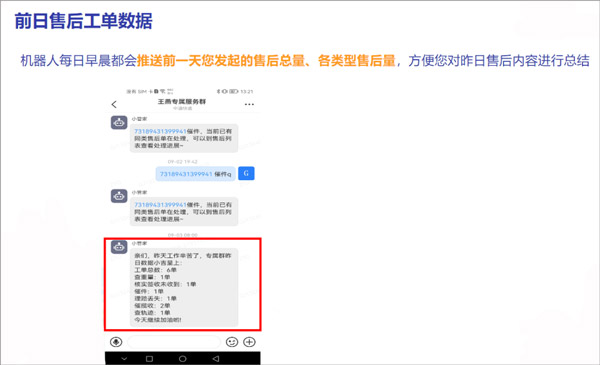Tap the back arrow in chat header
The width and height of the screenshot is (600, 365).
point(114,104)
